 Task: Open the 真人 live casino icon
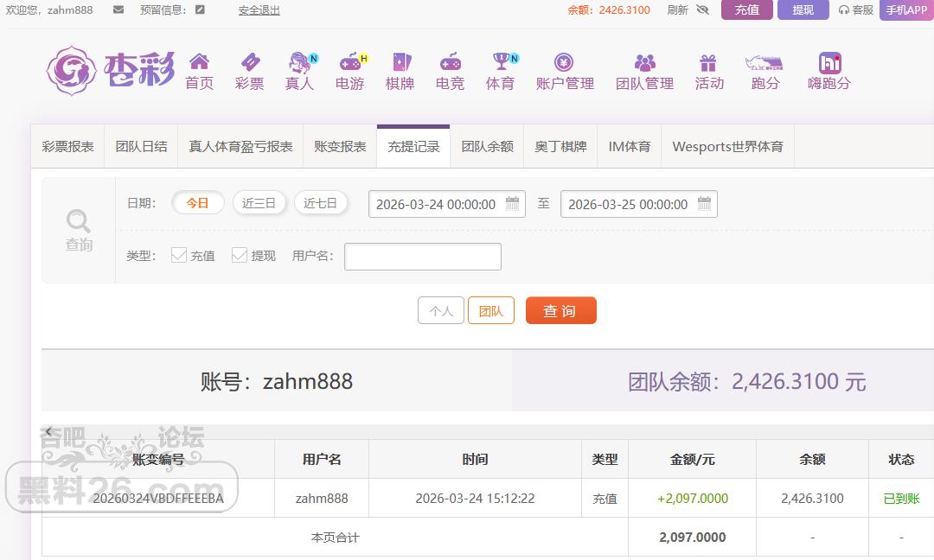[299, 62]
